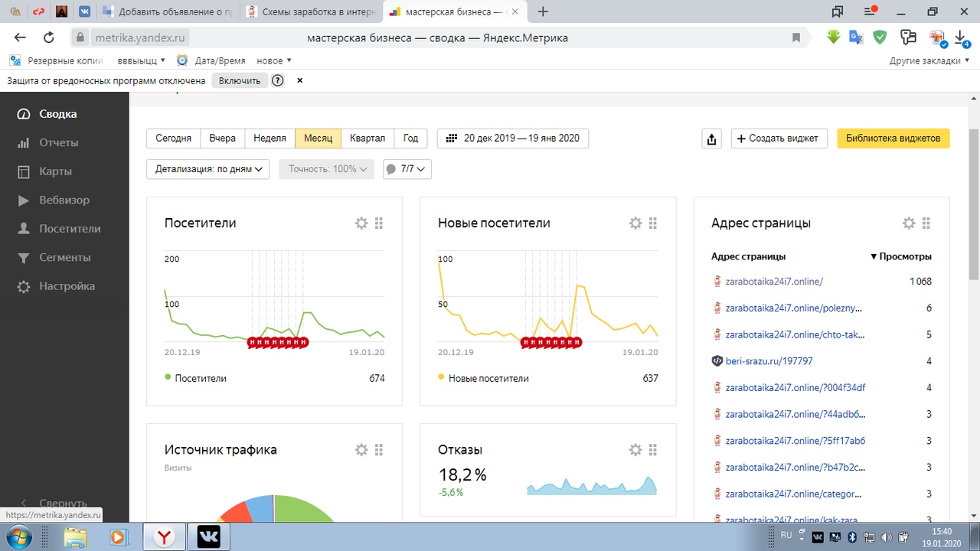This screenshot has width=980, height=551.
Task: Open the green shield Adguard extension
Action: [880, 37]
